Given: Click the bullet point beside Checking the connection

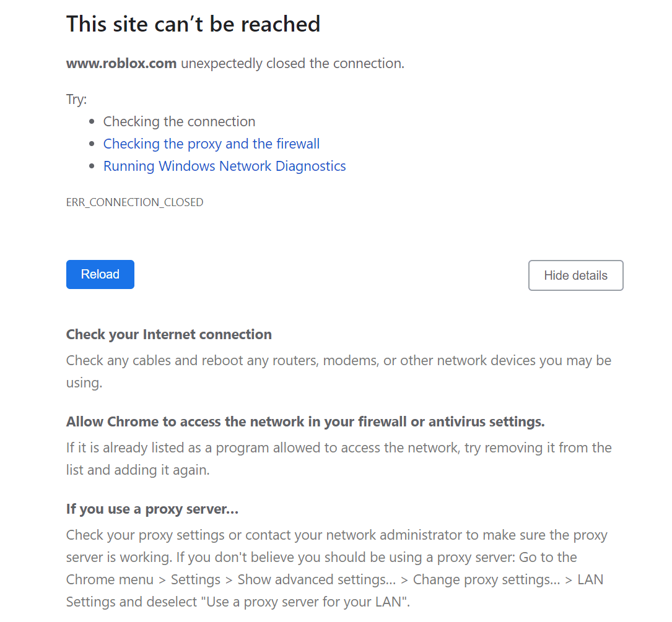Looking at the screenshot, I should tap(93, 121).
